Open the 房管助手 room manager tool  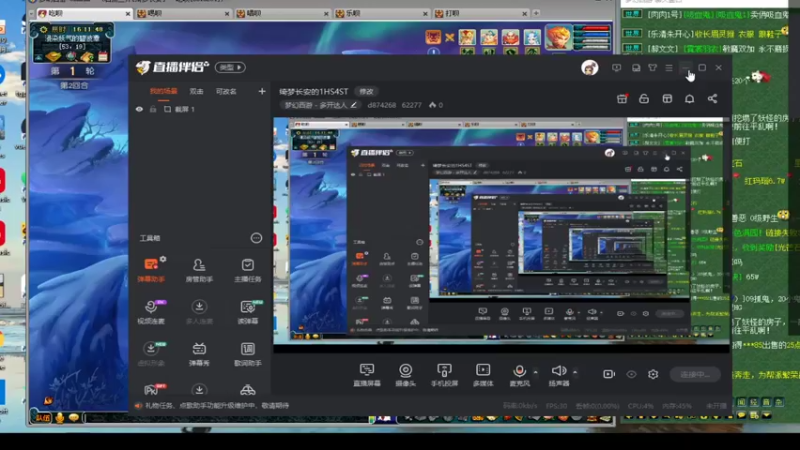[x=199, y=269]
